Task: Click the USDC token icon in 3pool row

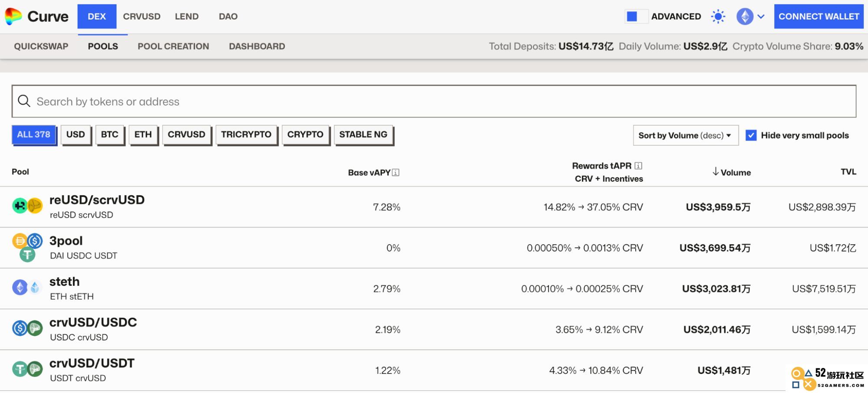Action: pos(35,241)
